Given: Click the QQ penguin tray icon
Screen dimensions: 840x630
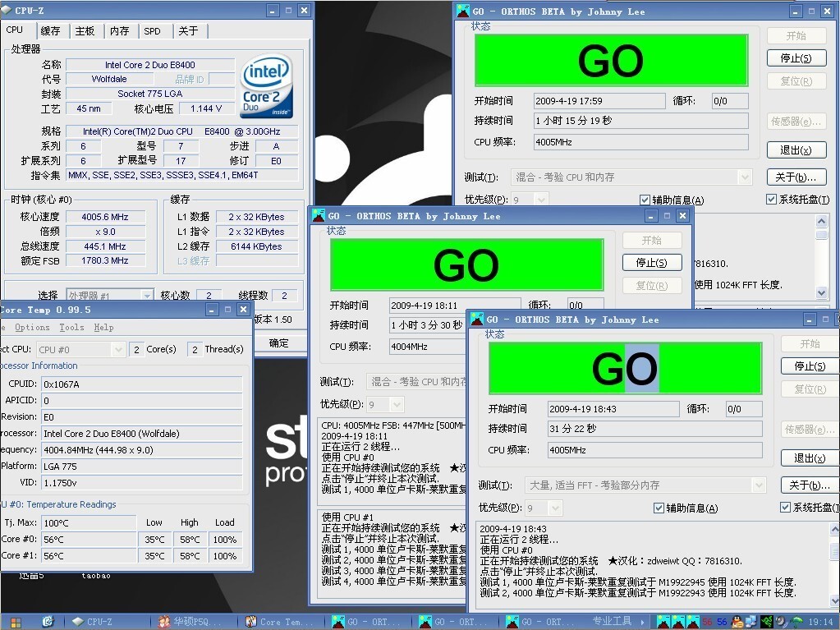Looking at the screenshot, I should (x=736, y=622).
